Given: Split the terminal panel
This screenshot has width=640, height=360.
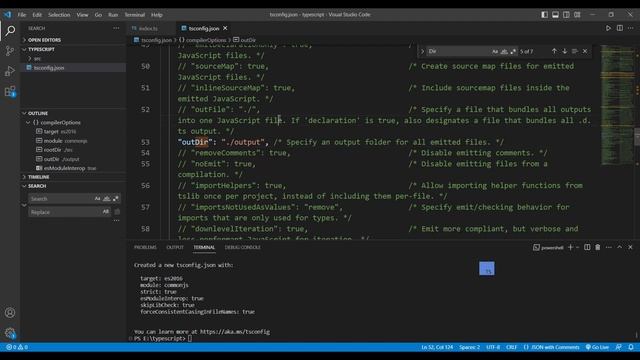Looking at the screenshot, I should click(587, 247).
